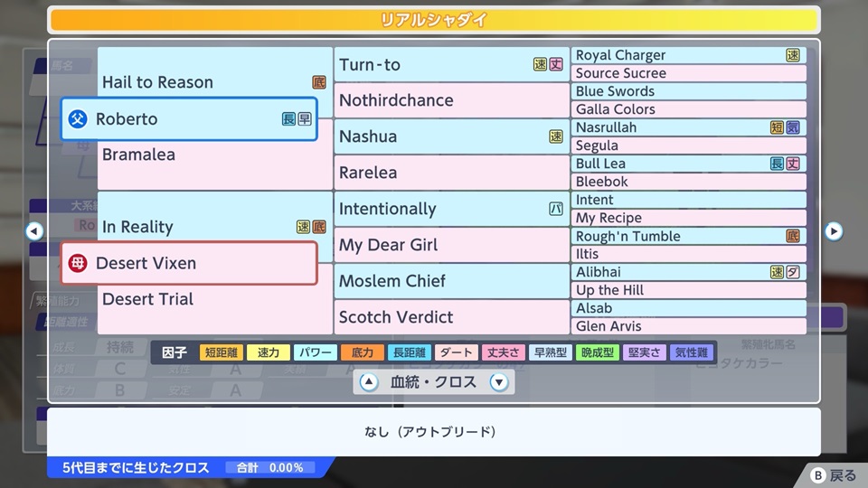Screen dimensions: 868x488
Task: Click the ダート factor legend tag
Action: (456, 352)
